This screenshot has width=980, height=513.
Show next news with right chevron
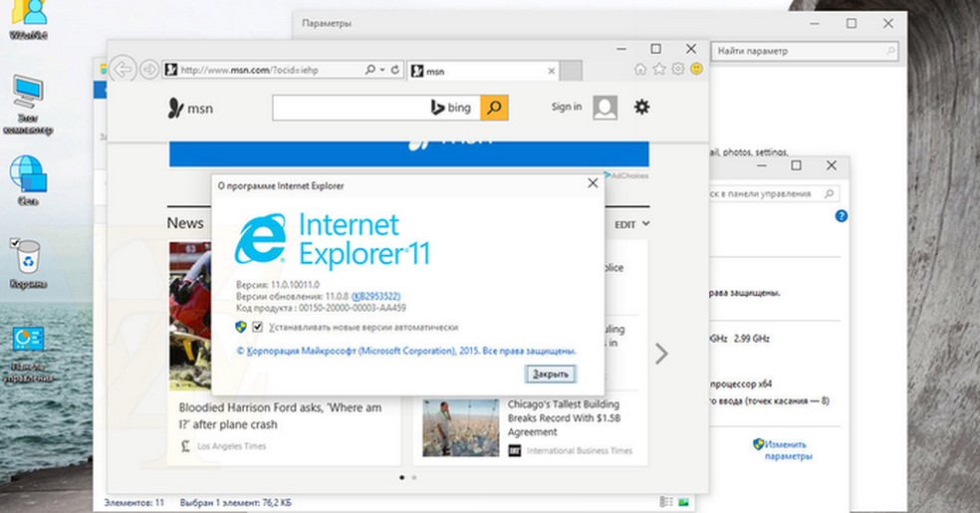[661, 354]
